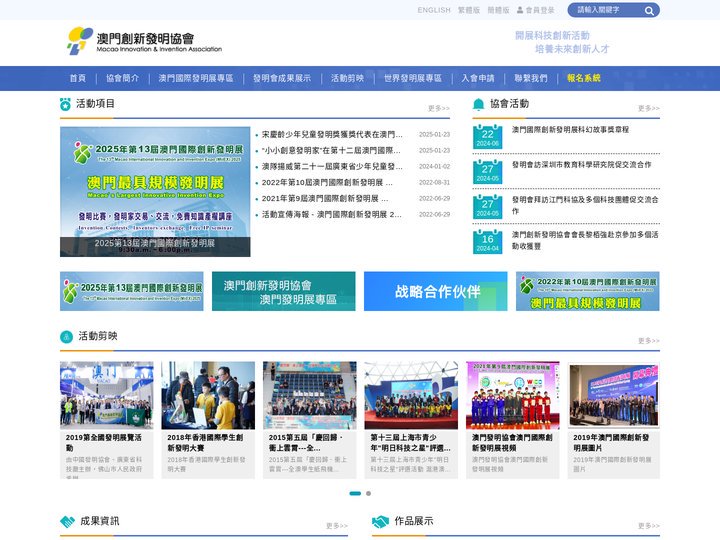Open 澳門發明協會澳門國際創新發明展視頻 card
The width and height of the screenshot is (720, 540).
click(513, 420)
